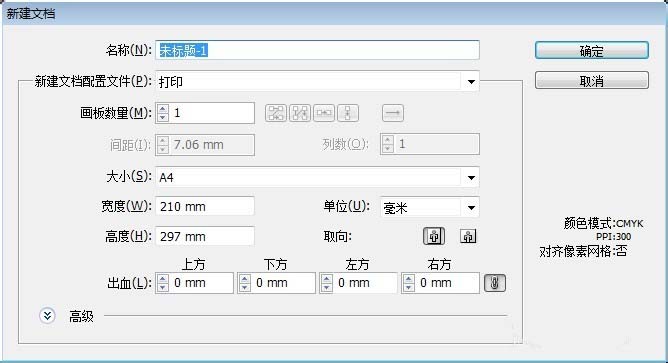Select portrait orientation icon
The image size is (668, 363).
coord(434,236)
